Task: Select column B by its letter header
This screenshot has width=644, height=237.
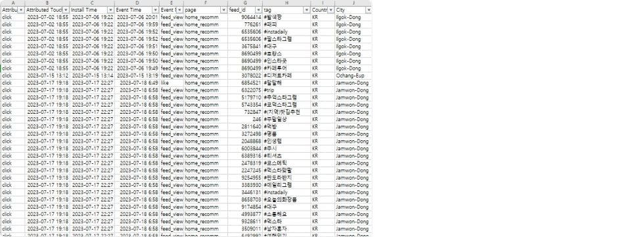Action: pyautogui.click(x=47, y=3)
